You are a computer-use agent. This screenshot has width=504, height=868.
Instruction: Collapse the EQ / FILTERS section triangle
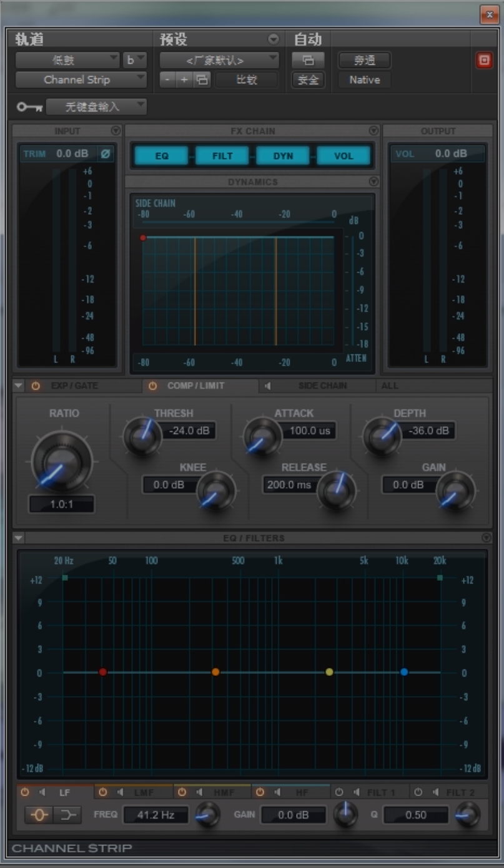[x=18, y=538]
